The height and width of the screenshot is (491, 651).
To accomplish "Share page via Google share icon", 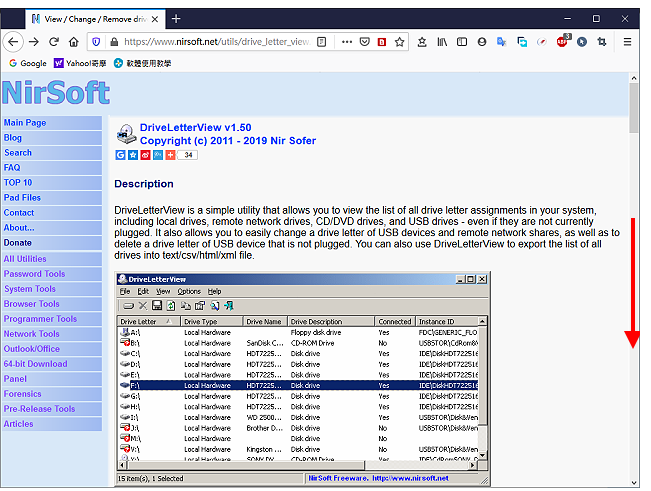I will 120,155.
